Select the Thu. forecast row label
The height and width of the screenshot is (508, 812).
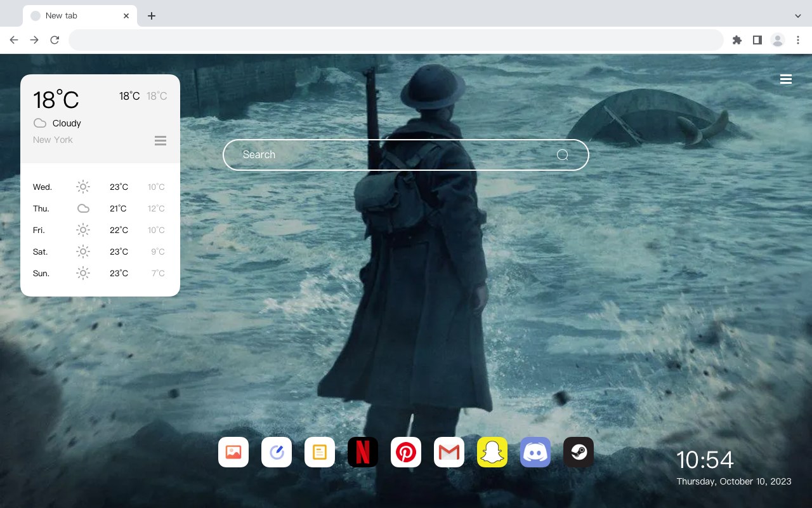[41, 208]
